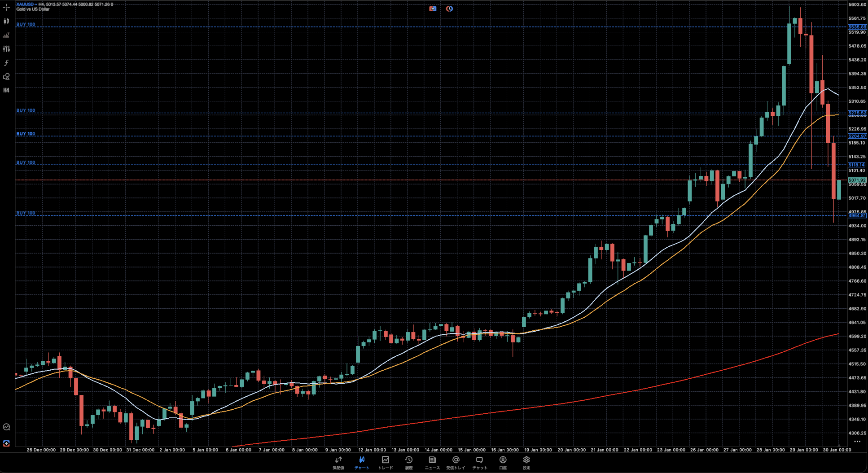Open the three-dots menu at bottom right
The height and width of the screenshot is (473, 868).
click(x=857, y=442)
